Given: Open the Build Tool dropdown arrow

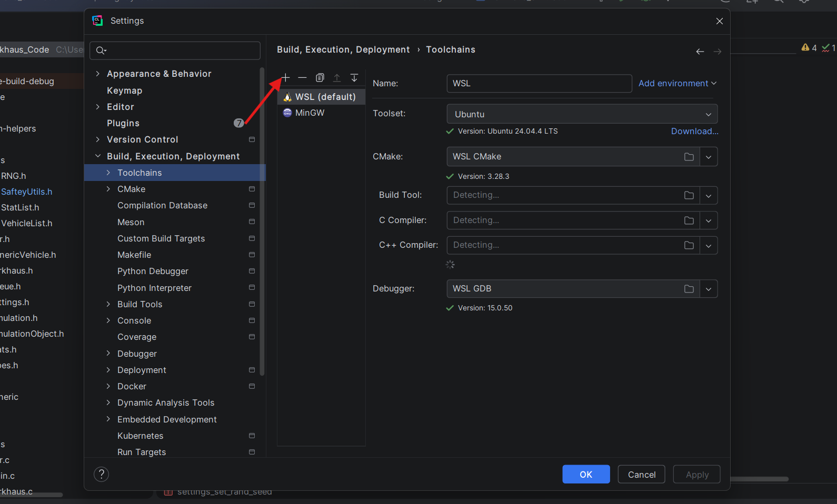Looking at the screenshot, I should [x=709, y=195].
